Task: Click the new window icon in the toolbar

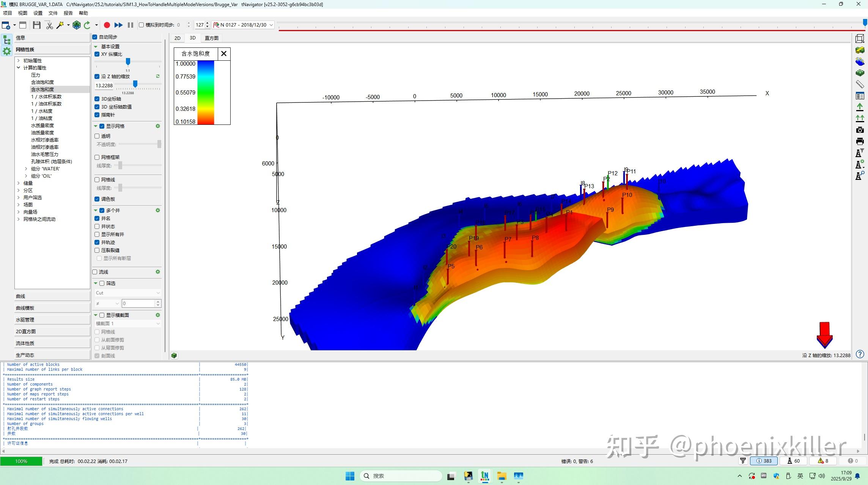Action: 6,25
